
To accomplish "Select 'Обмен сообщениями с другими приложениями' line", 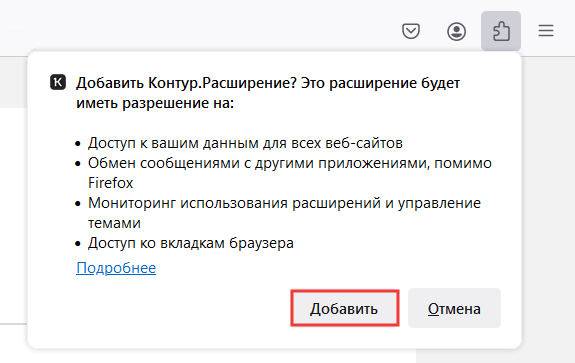I will point(290,163).
